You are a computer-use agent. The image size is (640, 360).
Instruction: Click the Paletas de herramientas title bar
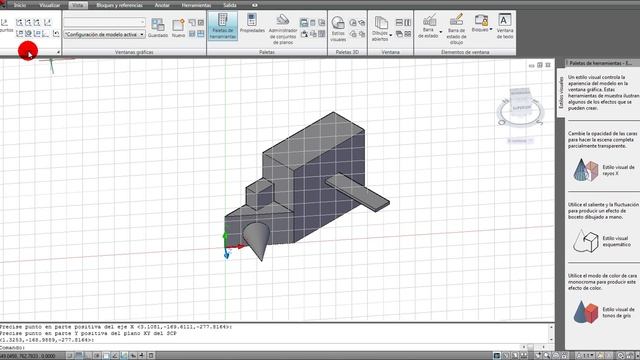602,63
